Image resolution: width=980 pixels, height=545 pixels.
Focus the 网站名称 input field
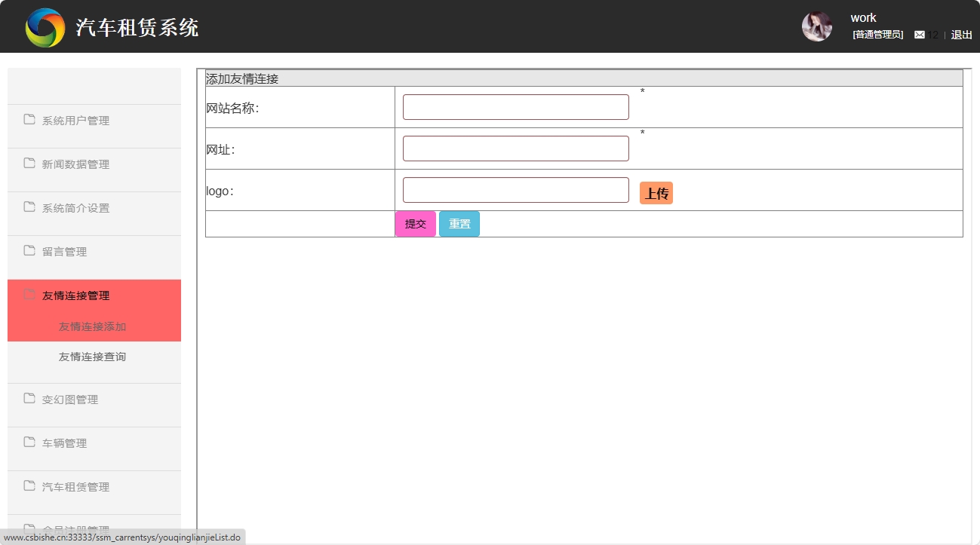pos(516,107)
